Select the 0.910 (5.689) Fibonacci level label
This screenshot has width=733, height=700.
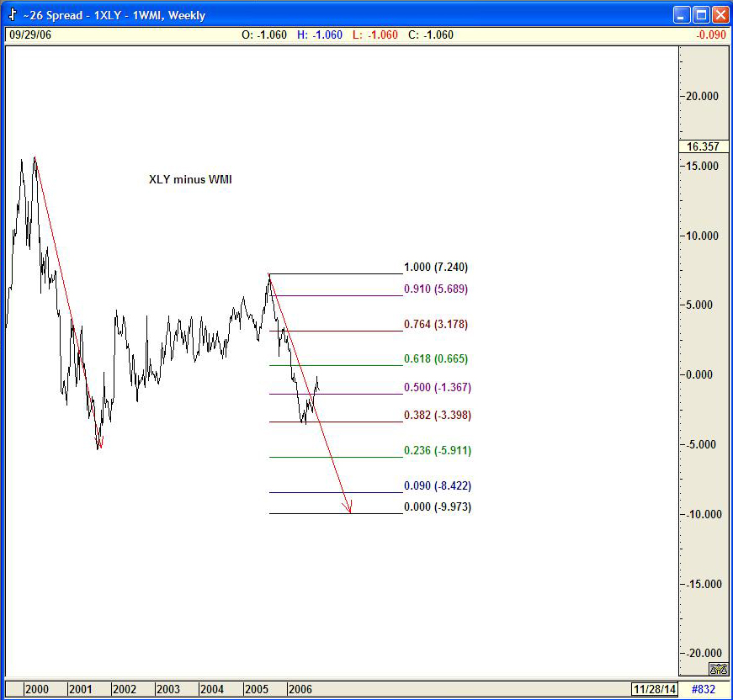pyautogui.click(x=436, y=289)
